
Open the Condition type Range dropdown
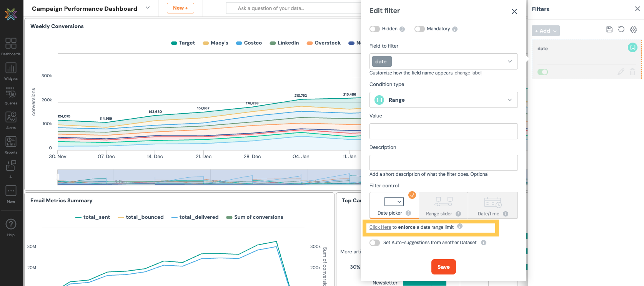(443, 100)
